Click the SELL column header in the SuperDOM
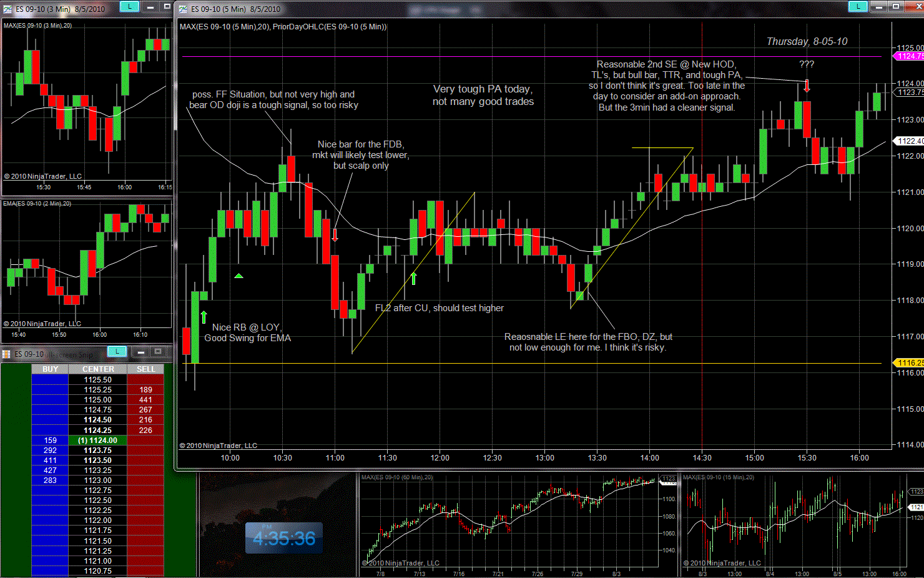The image size is (924, 578). pos(145,369)
